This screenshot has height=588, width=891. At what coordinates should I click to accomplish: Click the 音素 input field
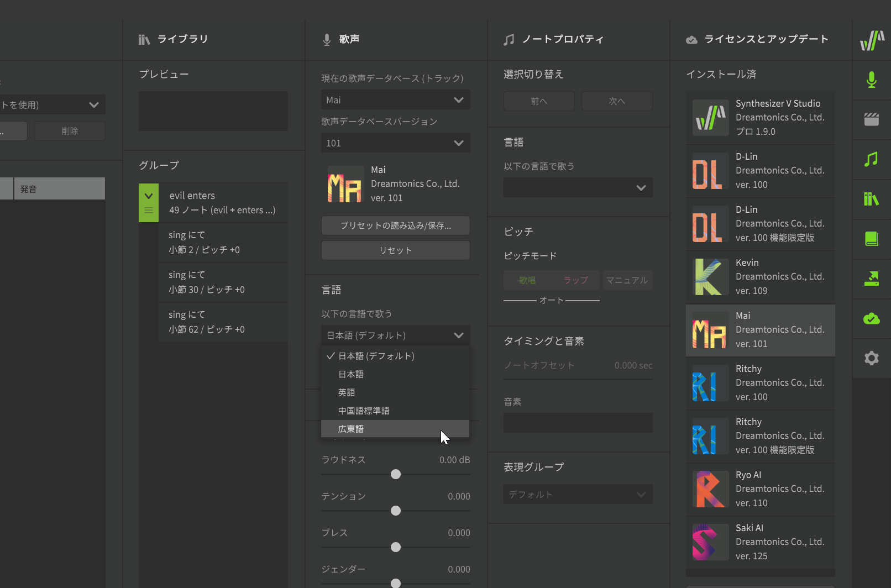(578, 423)
